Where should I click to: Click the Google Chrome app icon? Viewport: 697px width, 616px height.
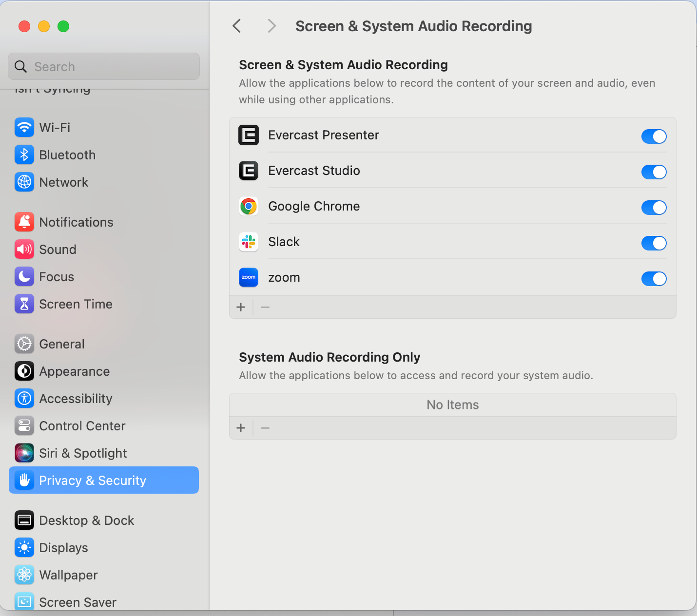pyautogui.click(x=249, y=206)
